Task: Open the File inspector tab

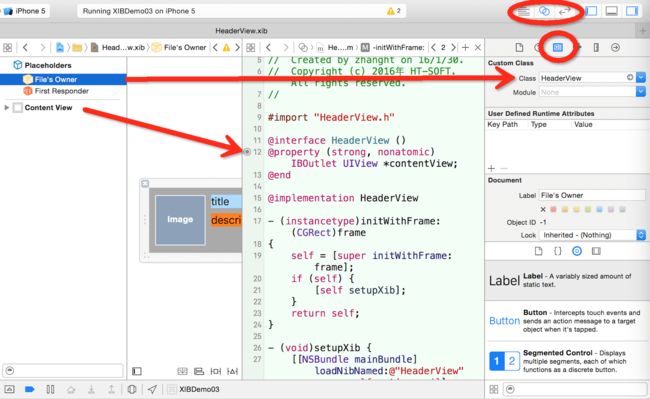Action: point(519,48)
